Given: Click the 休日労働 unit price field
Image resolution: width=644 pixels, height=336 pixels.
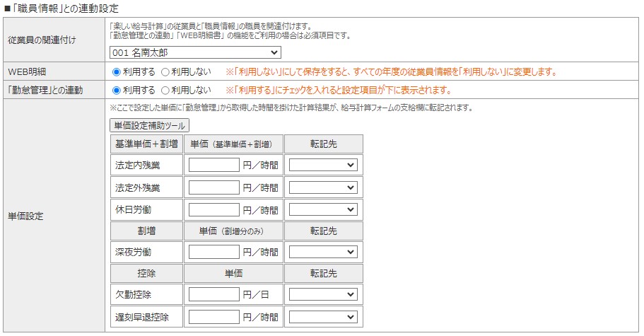Looking at the screenshot, I should click(x=214, y=210).
